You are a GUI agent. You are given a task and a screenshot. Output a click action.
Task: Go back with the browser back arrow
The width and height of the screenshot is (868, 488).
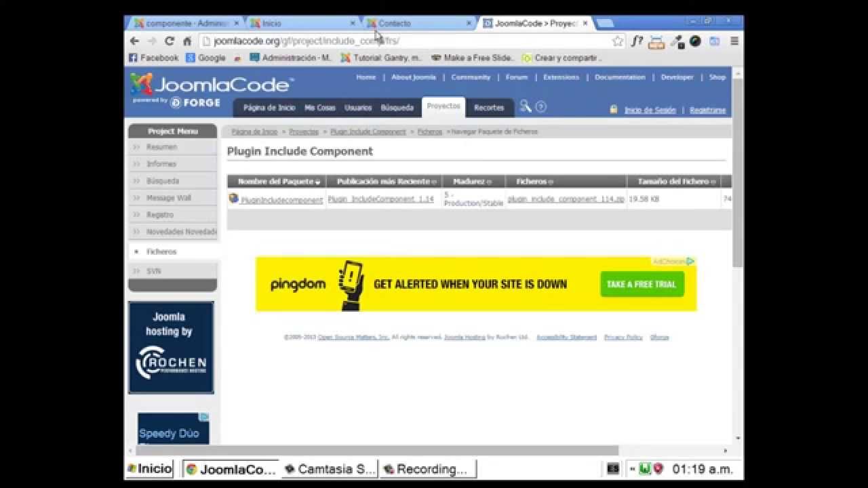pyautogui.click(x=134, y=41)
